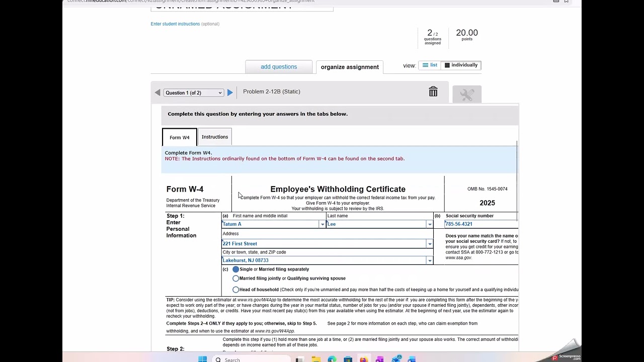Open the reader view icon in address bar
This screenshot has width=644, height=362.
(556, 1)
